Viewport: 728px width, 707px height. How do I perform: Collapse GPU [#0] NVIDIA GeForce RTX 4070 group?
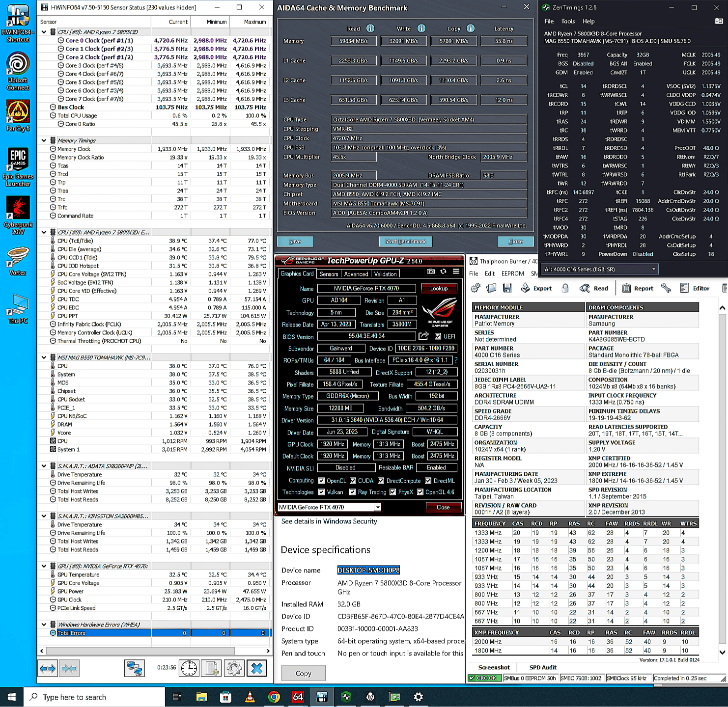click(x=44, y=566)
